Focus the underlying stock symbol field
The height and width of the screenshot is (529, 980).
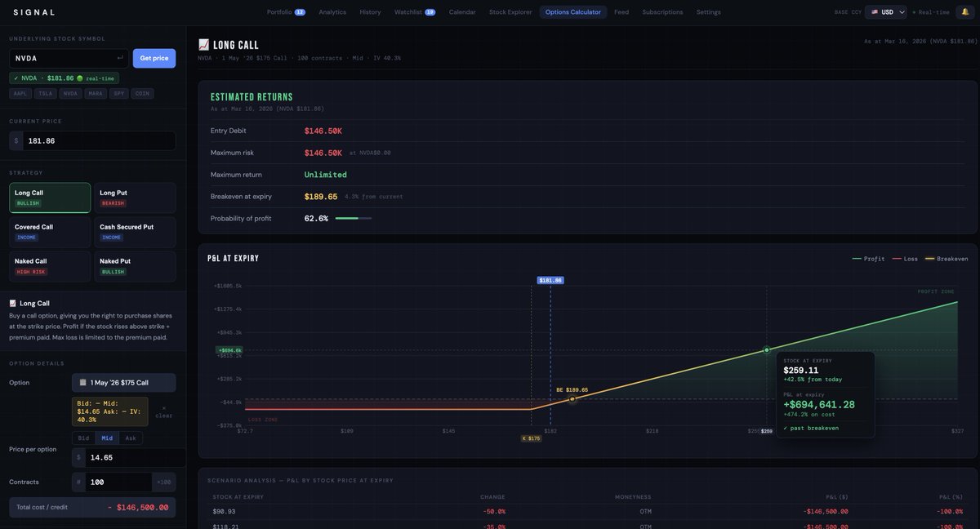pyautogui.click(x=69, y=58)
